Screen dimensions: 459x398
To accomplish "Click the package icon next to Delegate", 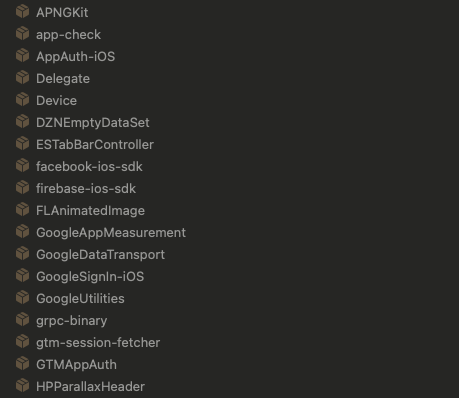I will point(23,78).
